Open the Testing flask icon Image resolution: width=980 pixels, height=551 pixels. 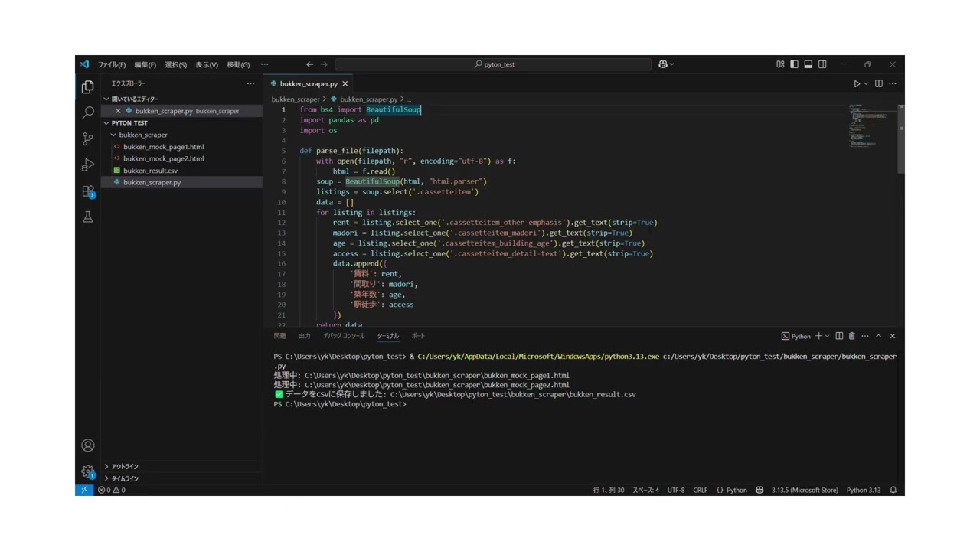88,217
